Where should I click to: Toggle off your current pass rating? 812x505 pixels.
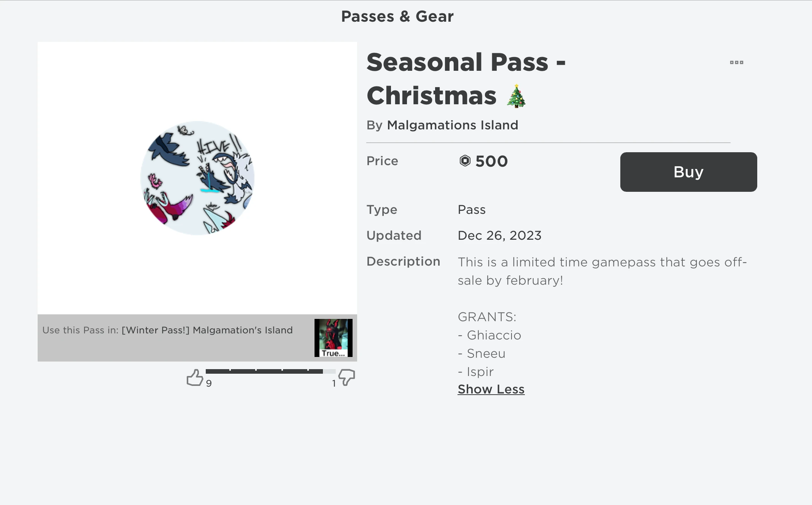pyautogui.click(x=195, y=376)
